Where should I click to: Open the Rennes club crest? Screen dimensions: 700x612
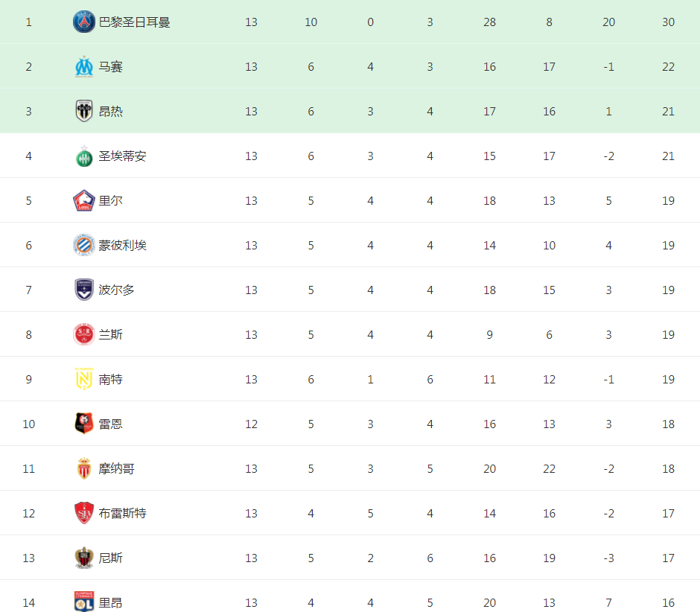(x=84, y=424)
